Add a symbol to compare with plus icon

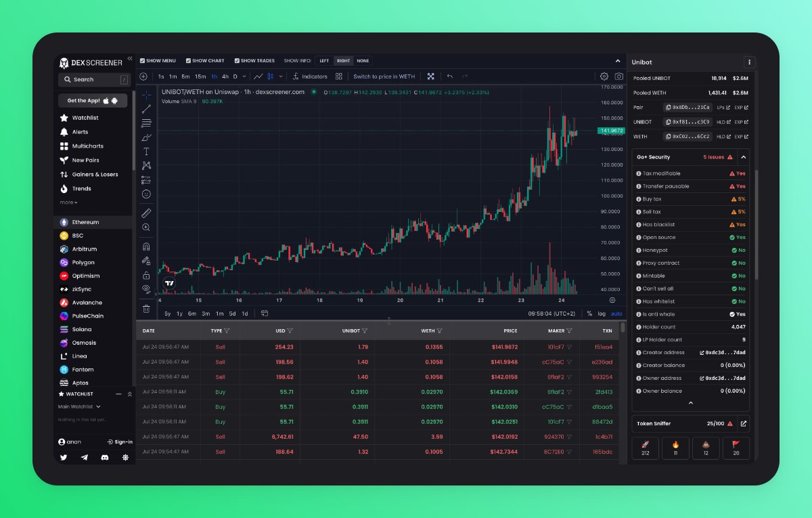(143, 77)
